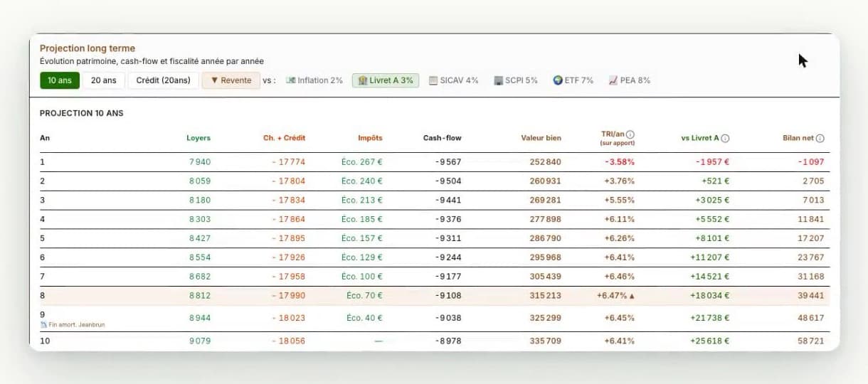Click tax saving Éco. 240 €
Image resolution: width=868 pixels, height=384 pixels.
tap(362, 181)
